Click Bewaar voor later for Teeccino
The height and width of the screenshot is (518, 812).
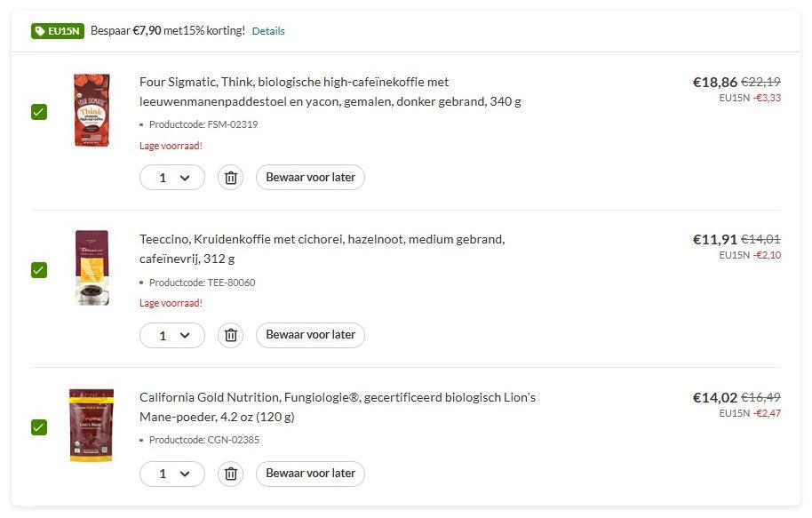click(310, 335)
